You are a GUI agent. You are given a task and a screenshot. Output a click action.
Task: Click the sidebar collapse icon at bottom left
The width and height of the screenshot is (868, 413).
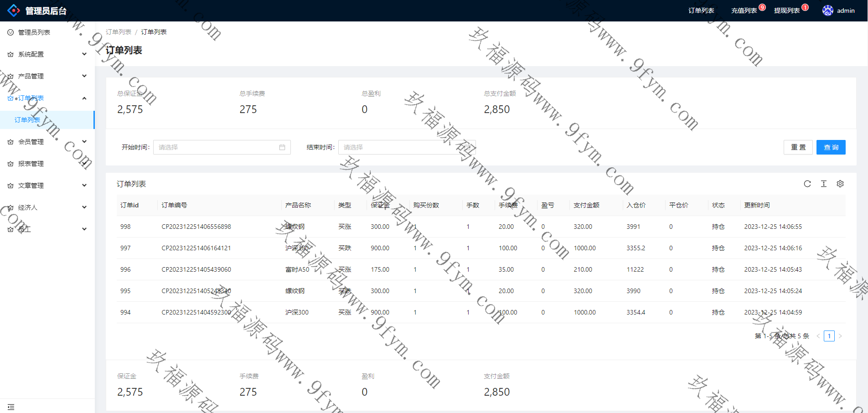pos(11,407)
